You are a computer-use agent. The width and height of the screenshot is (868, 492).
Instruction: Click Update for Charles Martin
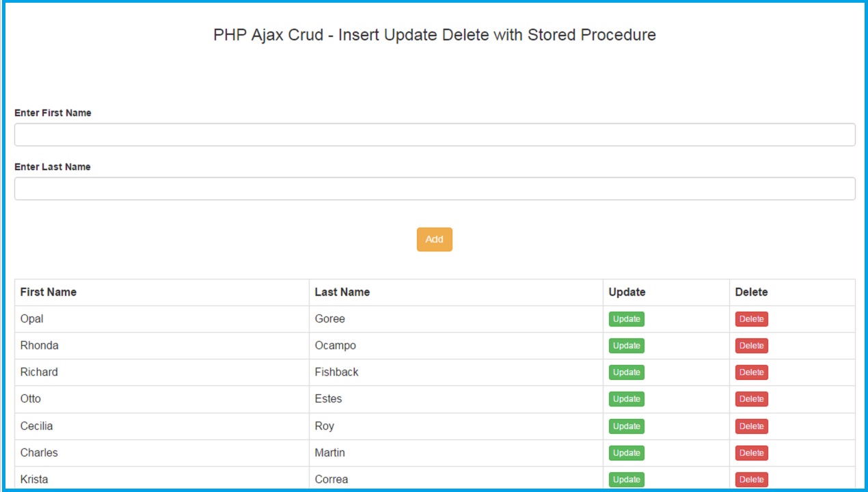pyautogui.click(x=626, y=452)
